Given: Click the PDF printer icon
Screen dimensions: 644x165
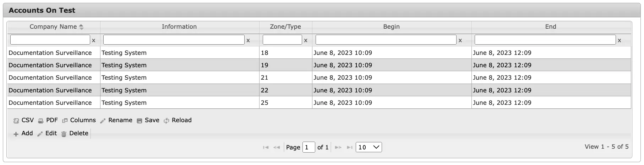Looking at the screenshot, I should [41, 121].
